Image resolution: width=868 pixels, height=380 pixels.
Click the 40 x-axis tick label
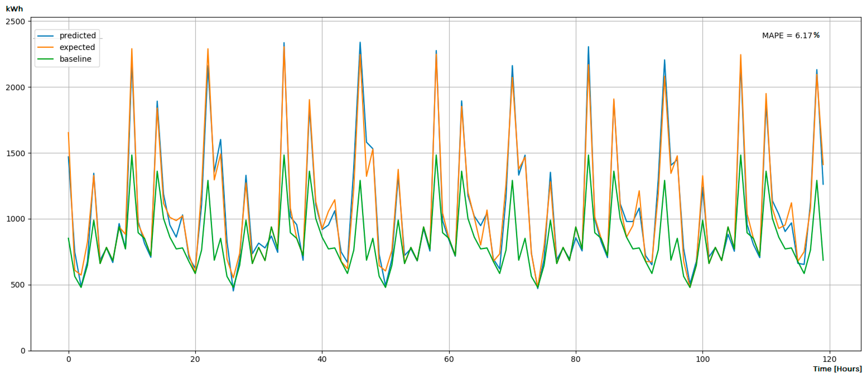(x=322, y=359)
